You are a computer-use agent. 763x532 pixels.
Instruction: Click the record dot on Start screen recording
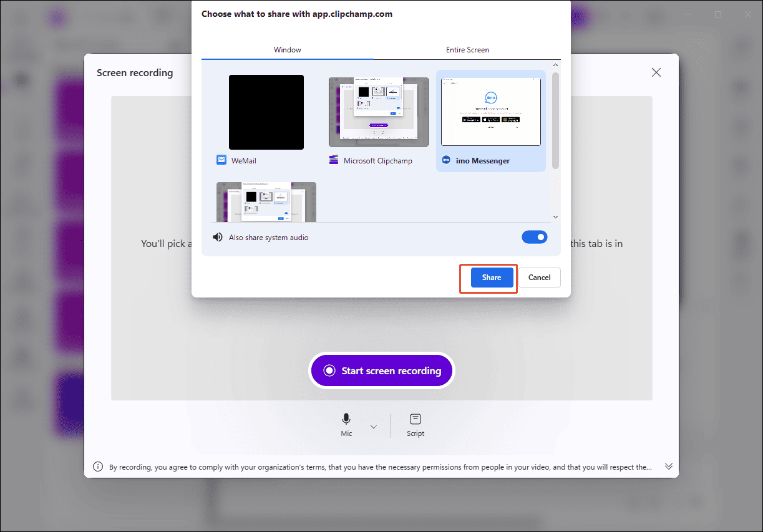[329, 370]
